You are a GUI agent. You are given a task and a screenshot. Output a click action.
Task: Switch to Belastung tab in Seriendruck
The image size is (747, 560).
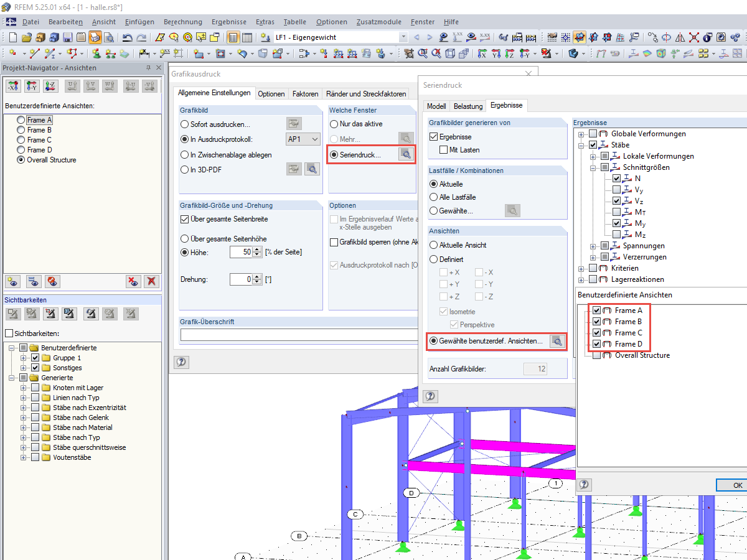coord(468,106)
